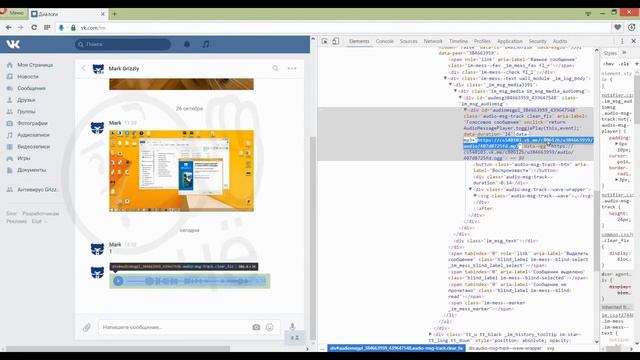The width and height of the screenshot is (640, 360).
Task: Open conversation actions three-dots menu
Action: click(292, 68)
